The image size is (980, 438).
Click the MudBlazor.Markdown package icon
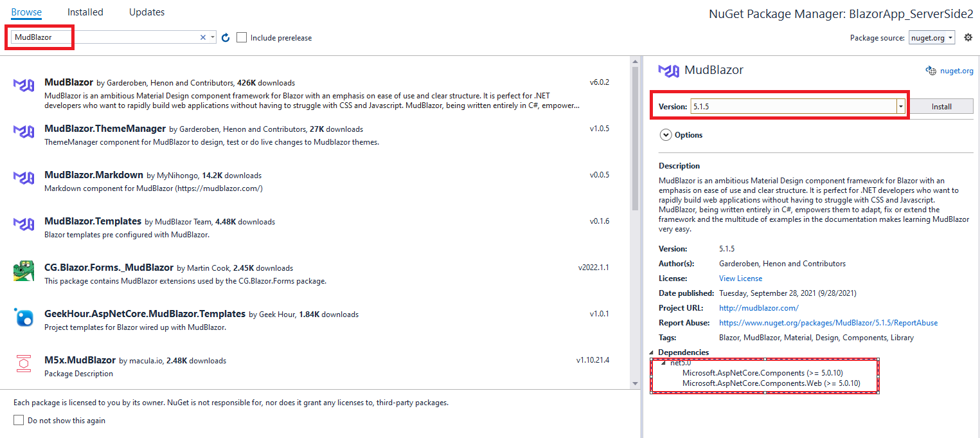tap(24, 178)
